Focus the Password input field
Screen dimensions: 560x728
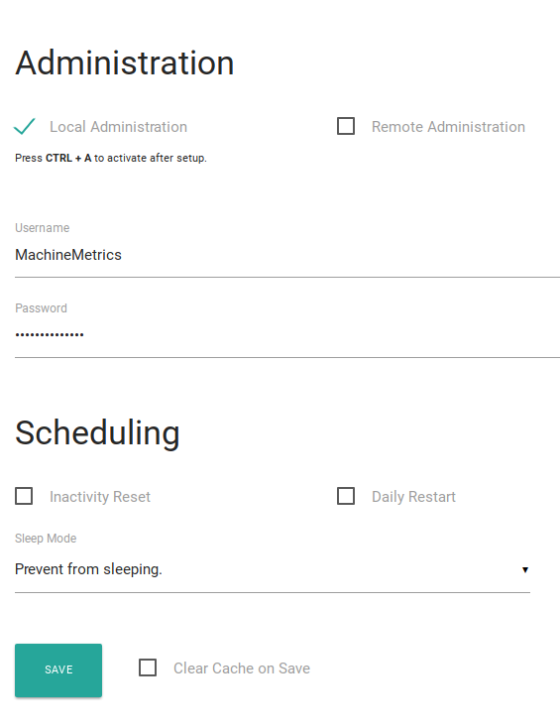(287, 335)
